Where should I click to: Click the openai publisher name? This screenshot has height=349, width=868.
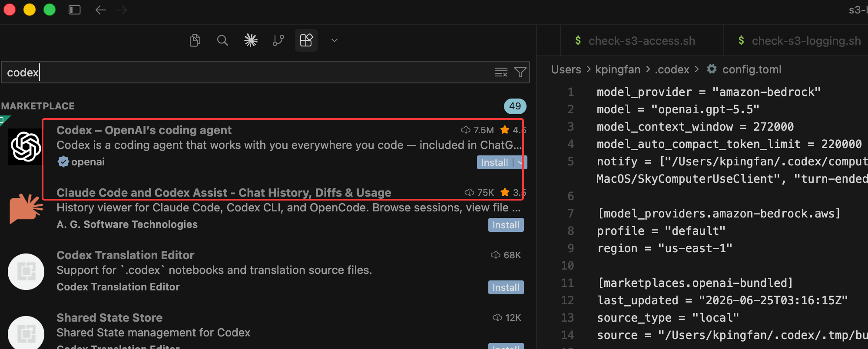88,162
